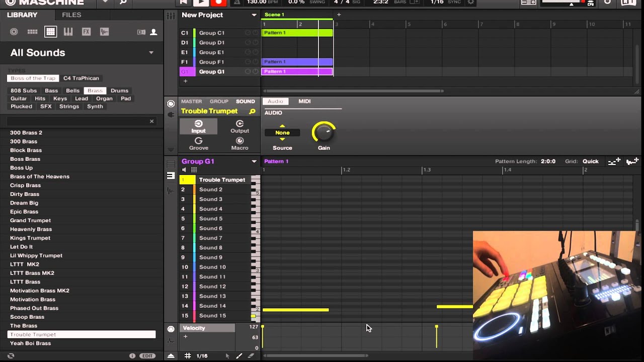Open the audio settings gear icon

pyautogui.click(x=471, y=2)
